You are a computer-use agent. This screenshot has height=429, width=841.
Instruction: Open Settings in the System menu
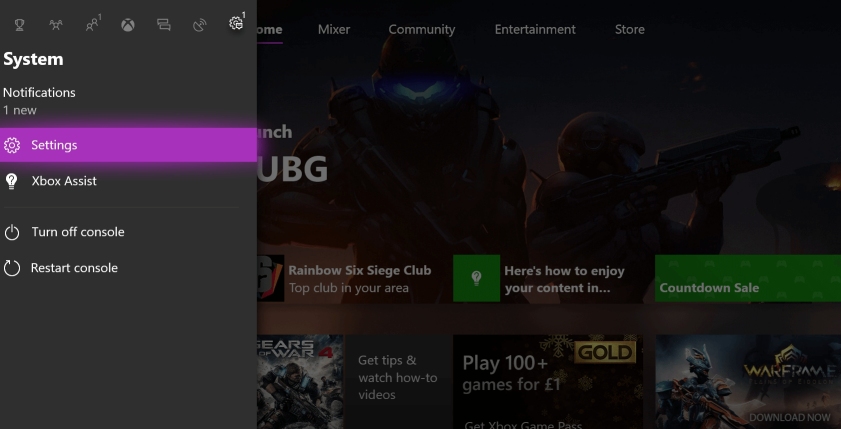(x=128, y=145)
